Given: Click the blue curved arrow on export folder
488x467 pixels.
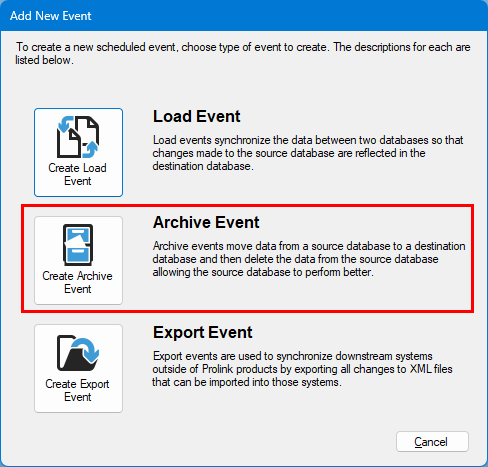Looking at the screenshot, I should (87, 350).
